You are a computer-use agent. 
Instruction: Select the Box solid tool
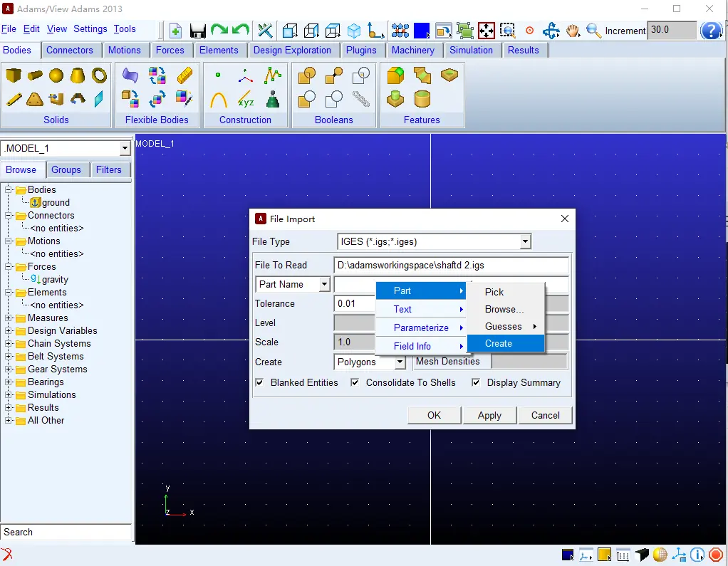(x=14, y=75)
